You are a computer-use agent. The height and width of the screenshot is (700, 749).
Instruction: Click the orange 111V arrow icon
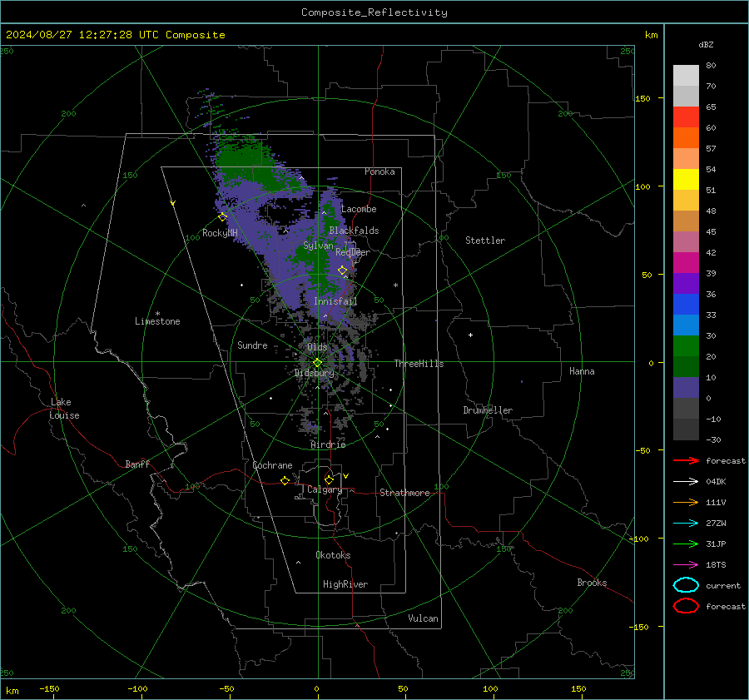tap(686, 502)
